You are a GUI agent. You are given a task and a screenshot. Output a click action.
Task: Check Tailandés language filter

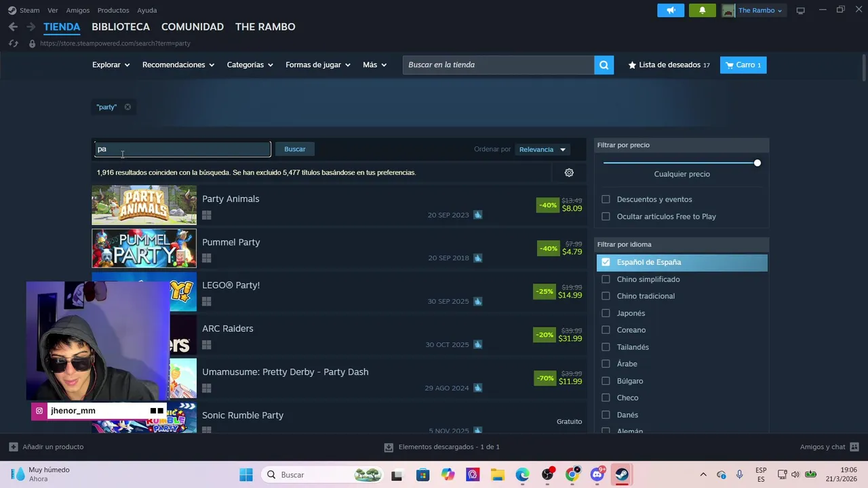pos(606,347)
